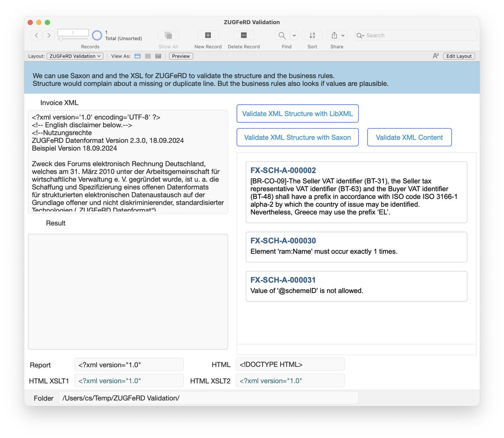Viewport: 504px width, 438px height.
Task: Click Validate XML Structure with LibXML
Action: pos(297,113)
